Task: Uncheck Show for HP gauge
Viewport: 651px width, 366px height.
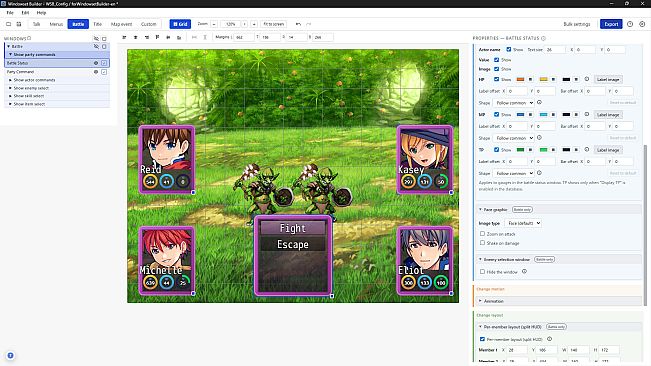Action: tap(496, 79)
